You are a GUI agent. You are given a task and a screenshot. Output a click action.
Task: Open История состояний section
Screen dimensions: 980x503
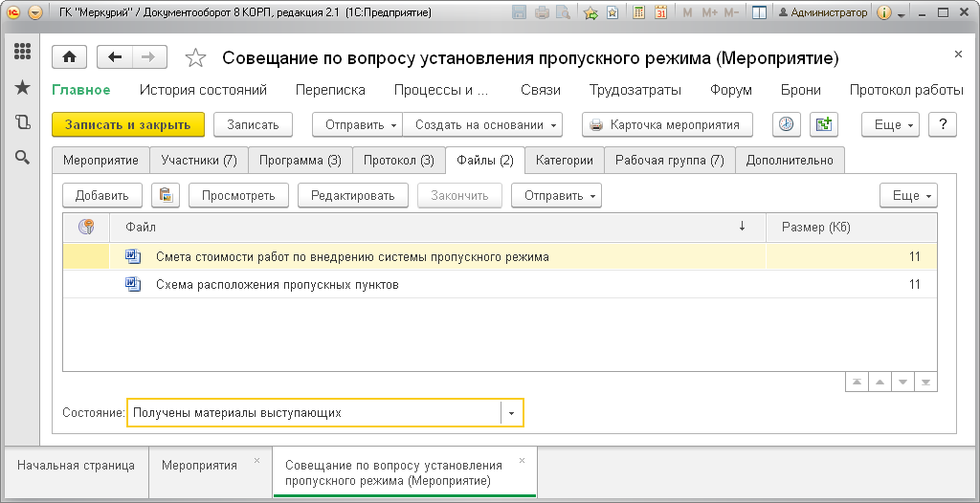pos(203,90)
